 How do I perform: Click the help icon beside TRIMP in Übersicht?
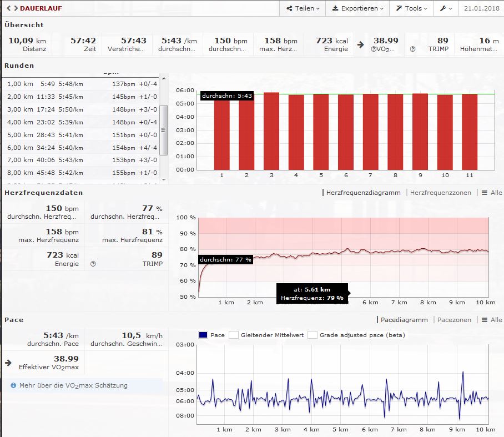[412, 49]
